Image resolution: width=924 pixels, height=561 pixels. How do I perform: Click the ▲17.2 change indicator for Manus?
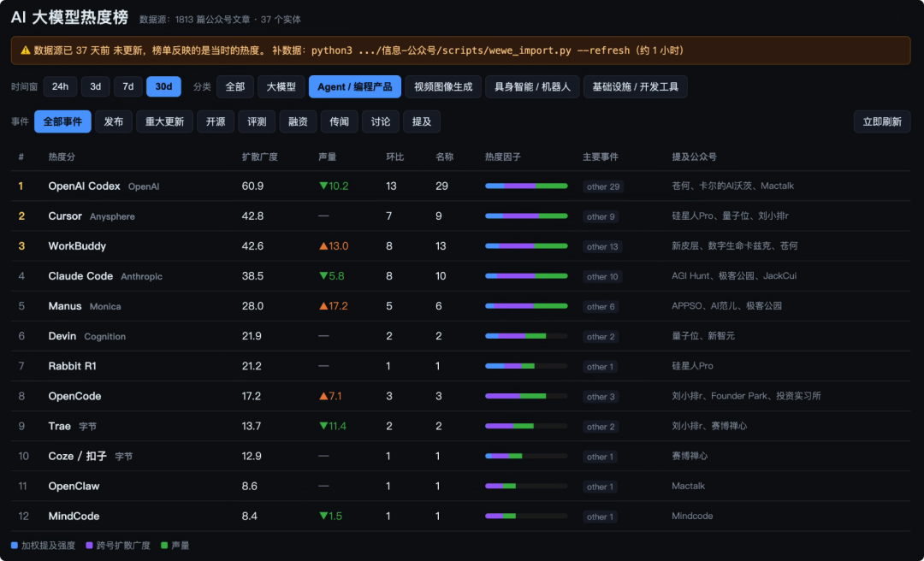pos(334,306)
